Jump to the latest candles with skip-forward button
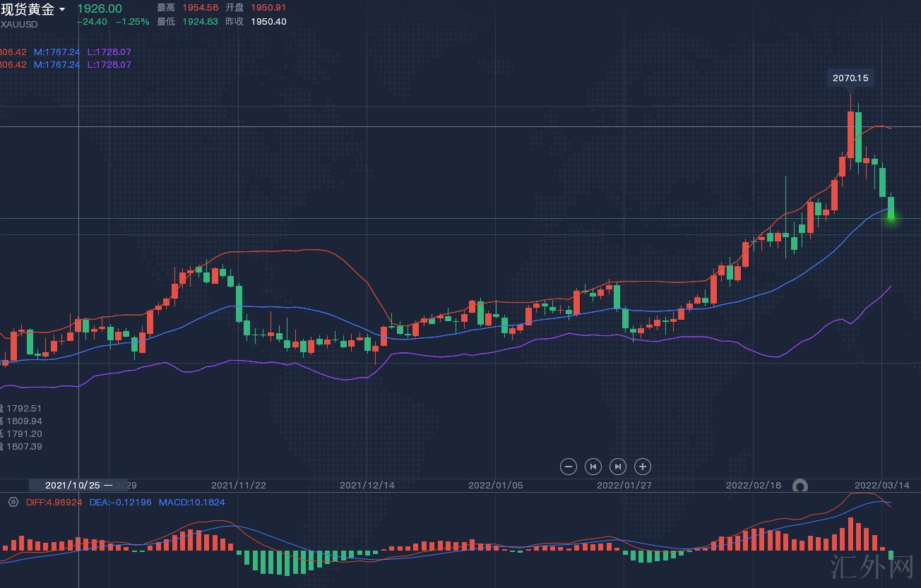The height and width of the screenshot is (588, 921). [617, 467]
